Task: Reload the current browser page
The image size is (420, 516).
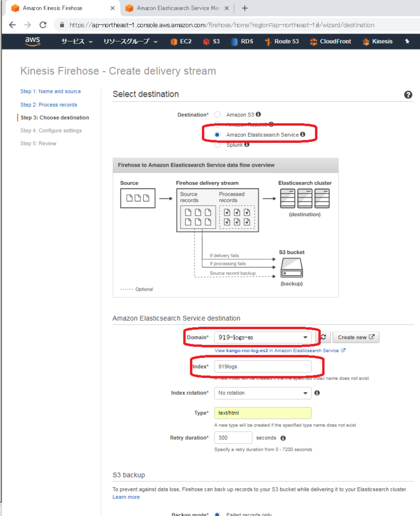Action: pos(43,25)
